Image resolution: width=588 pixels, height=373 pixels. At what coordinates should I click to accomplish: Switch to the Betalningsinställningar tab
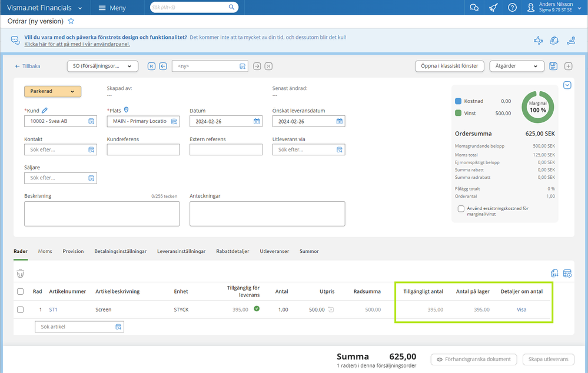point(121,251)
